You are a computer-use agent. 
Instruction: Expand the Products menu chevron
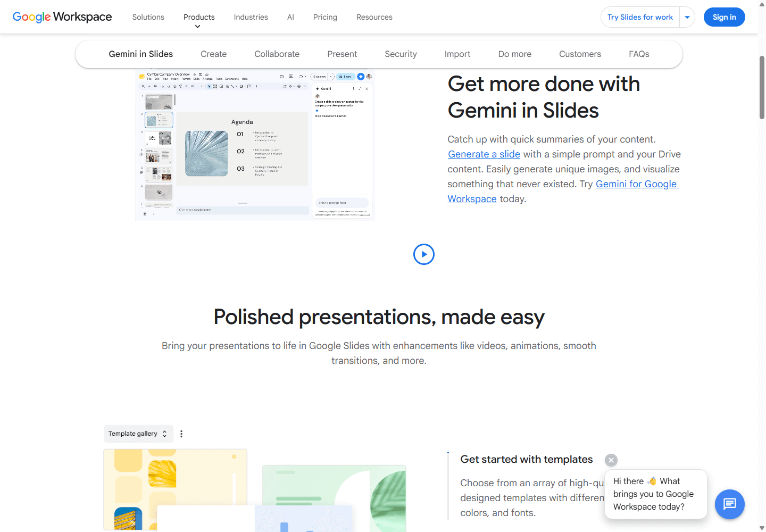point(198,27)
